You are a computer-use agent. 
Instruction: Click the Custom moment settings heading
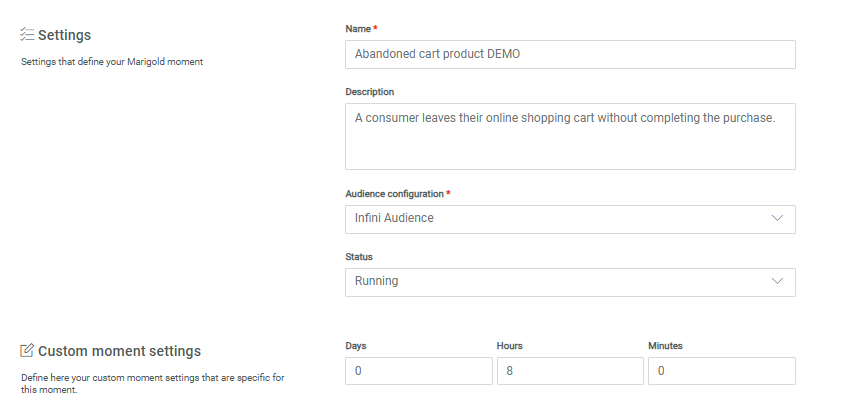(119, 351)
